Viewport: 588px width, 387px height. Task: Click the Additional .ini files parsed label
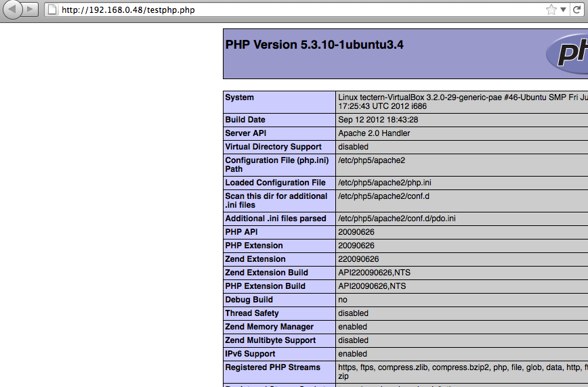pyautogui.click(x=276, y=219)
